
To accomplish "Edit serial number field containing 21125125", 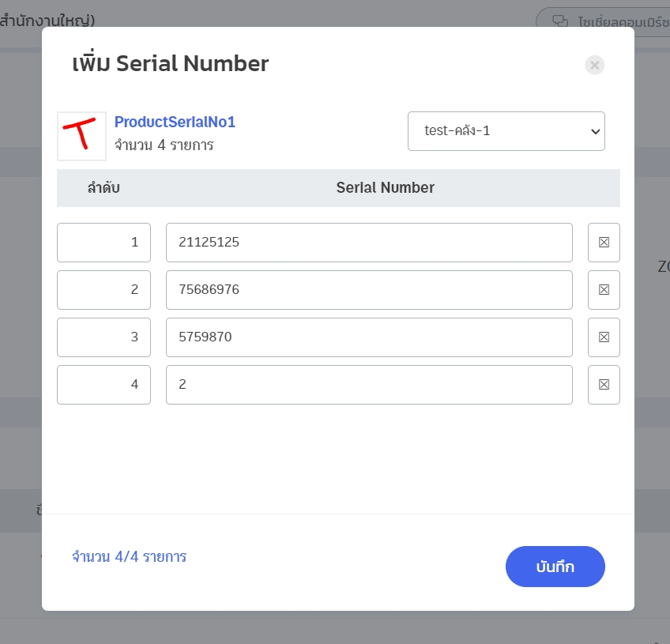I will click(x=369, y=243).
